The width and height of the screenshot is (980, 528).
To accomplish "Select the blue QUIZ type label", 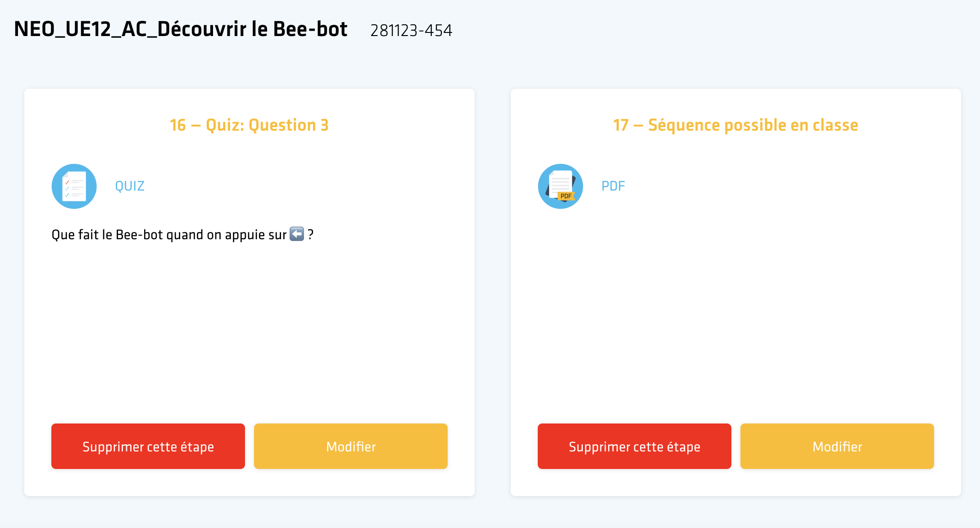I will pos(130,186).
